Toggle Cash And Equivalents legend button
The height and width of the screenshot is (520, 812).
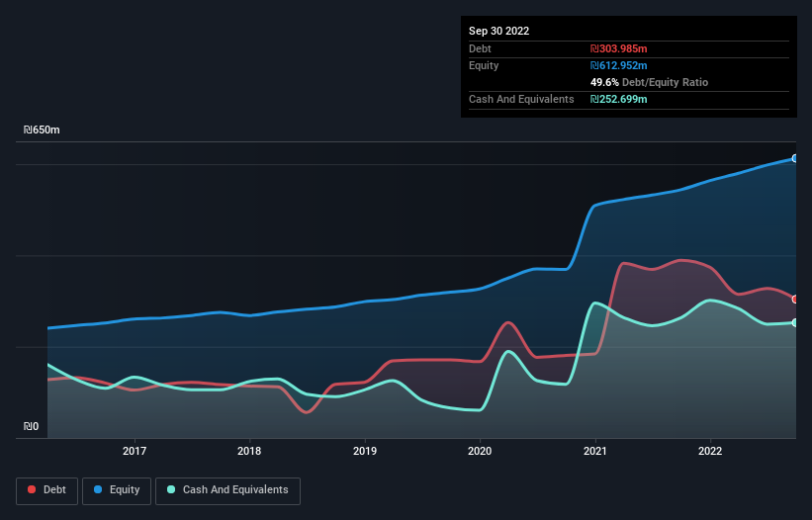[227, 490]
